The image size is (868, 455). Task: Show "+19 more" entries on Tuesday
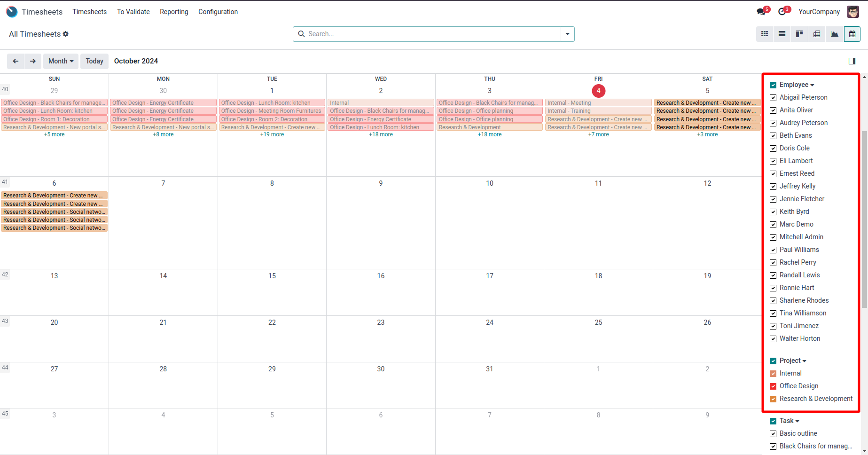tap(272, 134)
